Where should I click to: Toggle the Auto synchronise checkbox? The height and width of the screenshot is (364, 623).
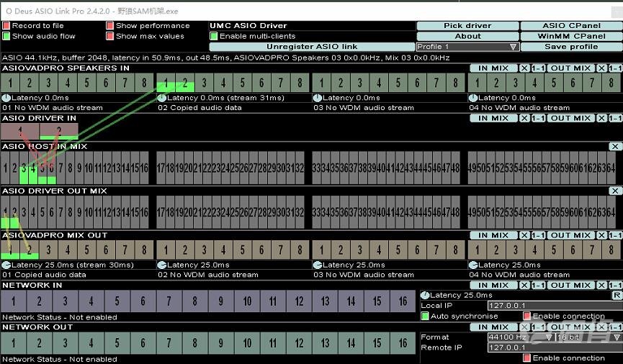(x=425, y=316)
